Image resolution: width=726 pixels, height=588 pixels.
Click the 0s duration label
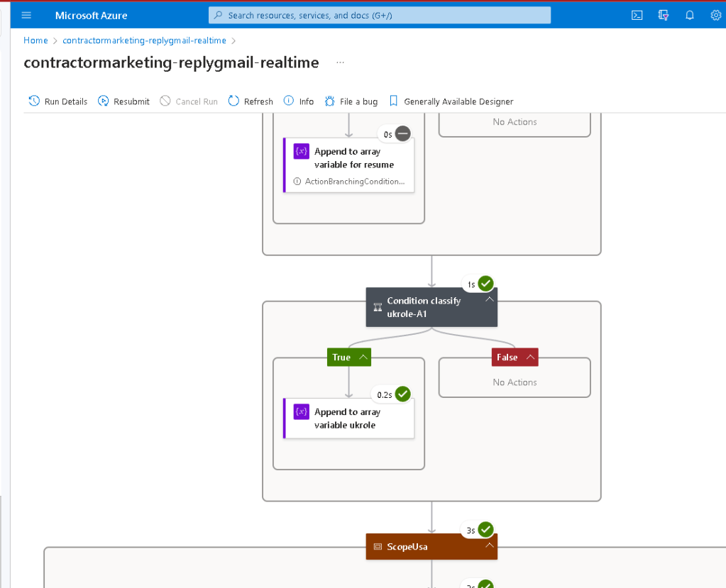click(388, 135)
